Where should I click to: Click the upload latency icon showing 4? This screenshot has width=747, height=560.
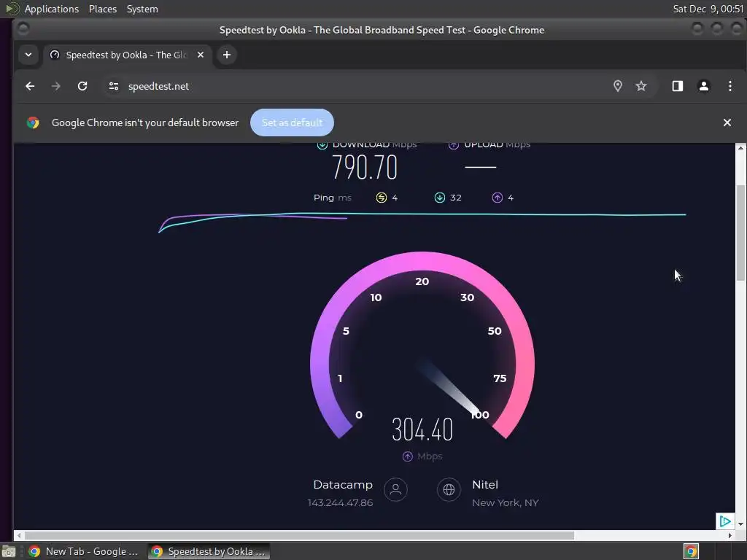point(498,198)
